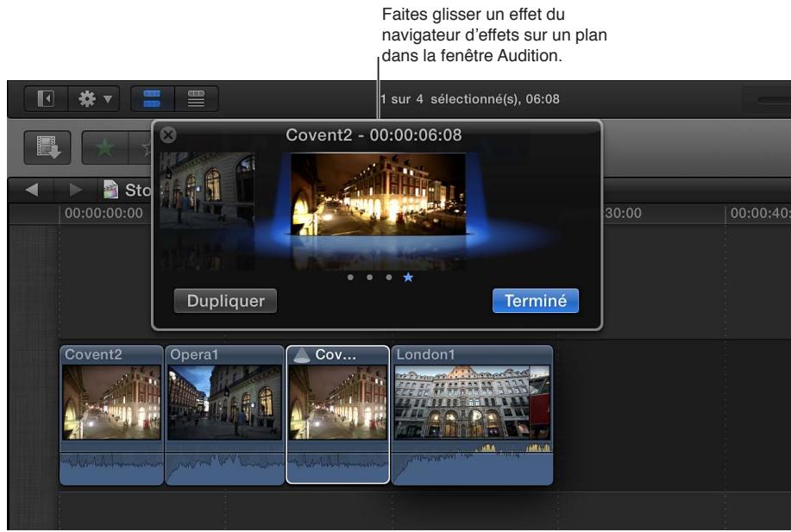Screen dimensions: 791x532
Task: Toggle the timeline index sidebar button
Action: click(46, 98)
